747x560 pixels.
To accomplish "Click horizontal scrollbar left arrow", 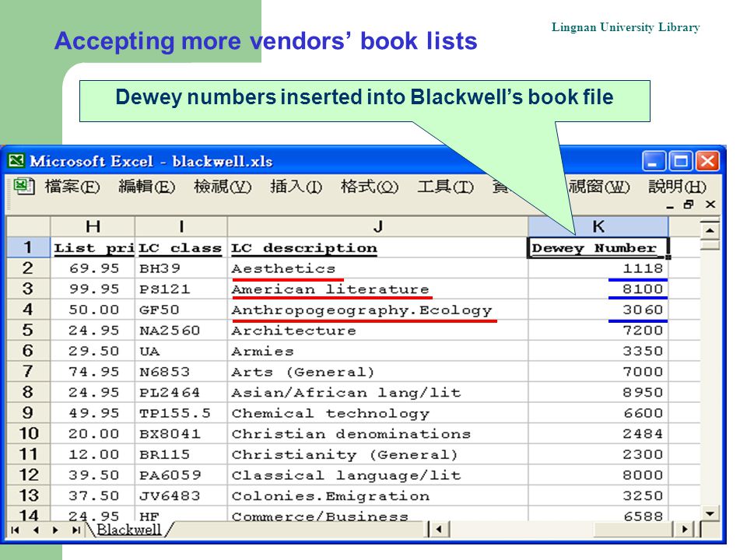I will coord(439,529).
